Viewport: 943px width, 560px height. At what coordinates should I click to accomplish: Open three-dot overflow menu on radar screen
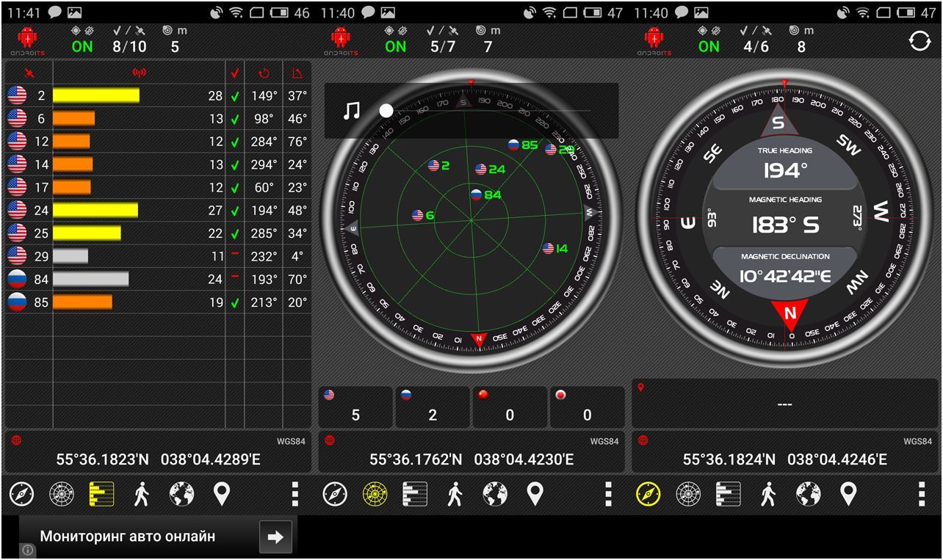(x=608, y=494)
